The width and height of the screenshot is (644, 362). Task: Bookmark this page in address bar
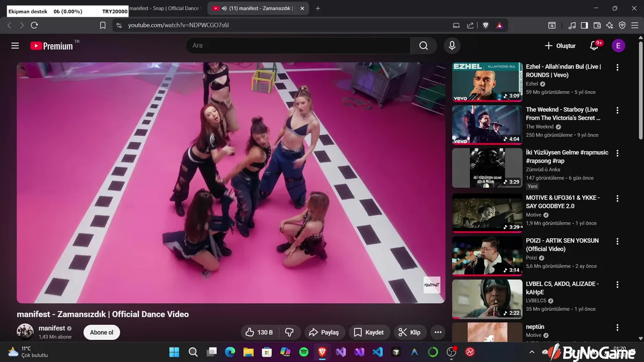click(103, 25)
